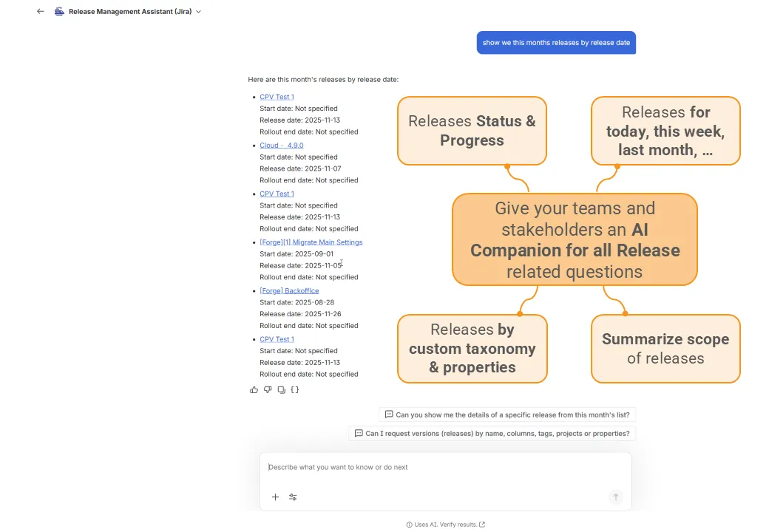Image resolution: width=769 pixels, height=532 pixels.
Task: Click the Release Management Assistant logo icon
Action: (59, 11)
